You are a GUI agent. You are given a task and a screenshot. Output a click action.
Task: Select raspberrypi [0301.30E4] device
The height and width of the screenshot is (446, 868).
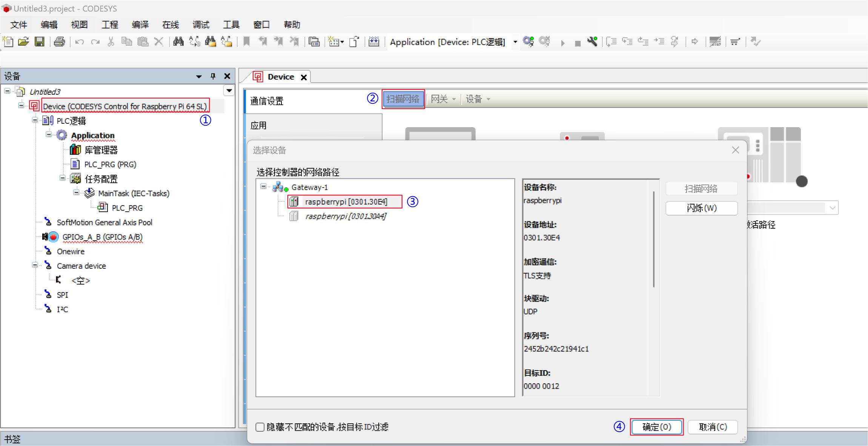click(x=346, y=201)
